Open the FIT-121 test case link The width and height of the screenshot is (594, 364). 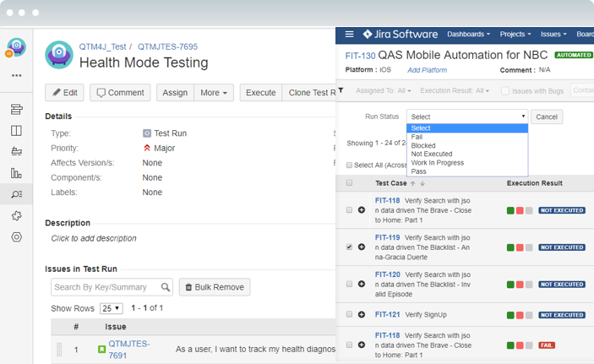point(387,314)
